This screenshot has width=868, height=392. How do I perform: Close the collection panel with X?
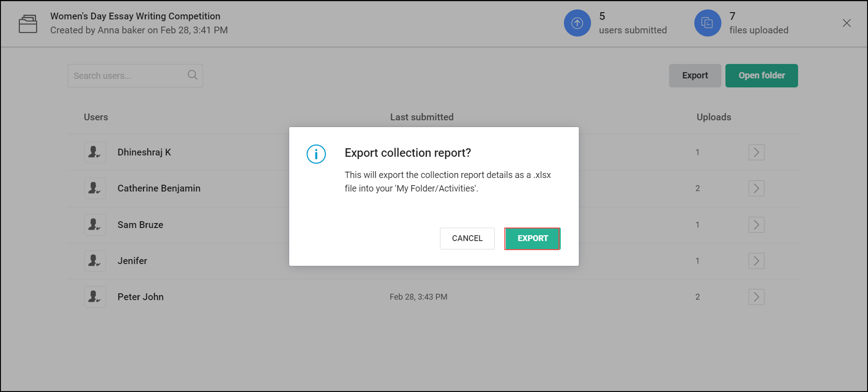click(847, 23)
